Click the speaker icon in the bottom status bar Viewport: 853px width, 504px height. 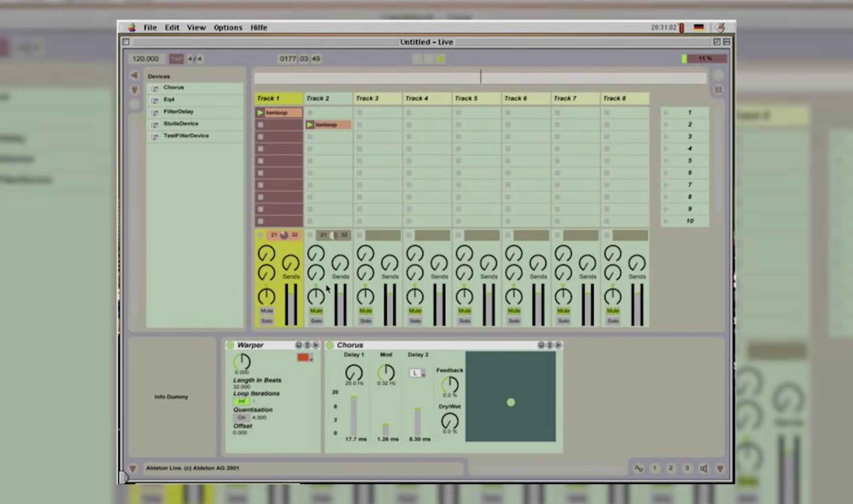(x=704, y=468)
